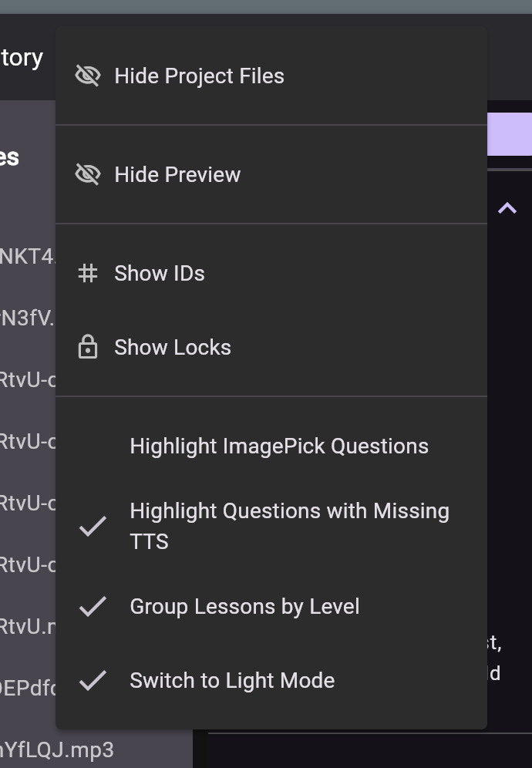Switch to Light Mode
Screen dimensions: 532x768
[232, 681]
